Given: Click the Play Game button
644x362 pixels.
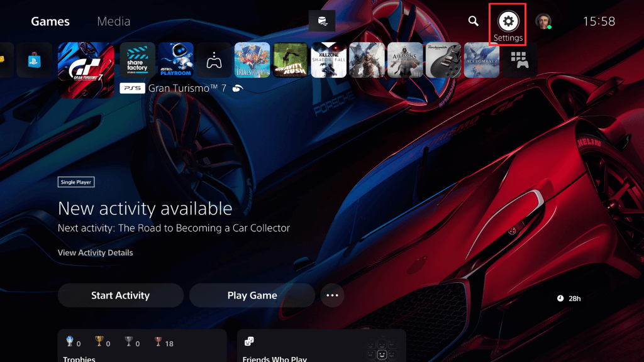Looking at the screenshot, I should [252, 295].
